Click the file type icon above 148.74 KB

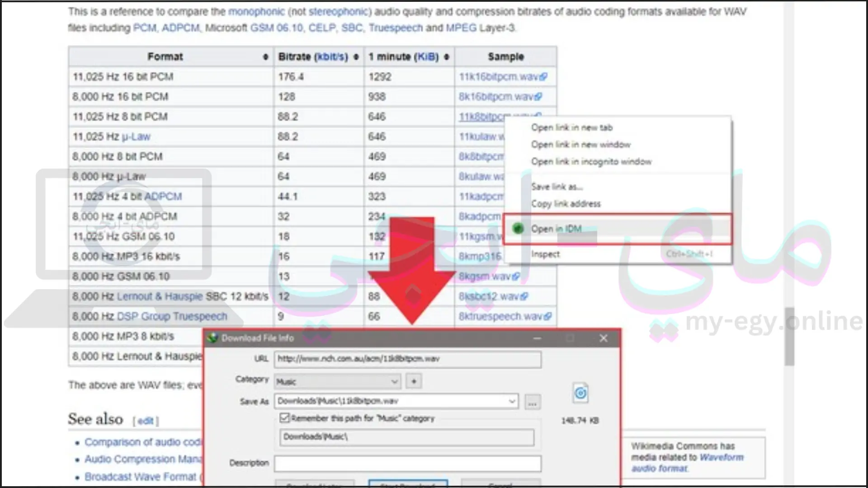580,393
